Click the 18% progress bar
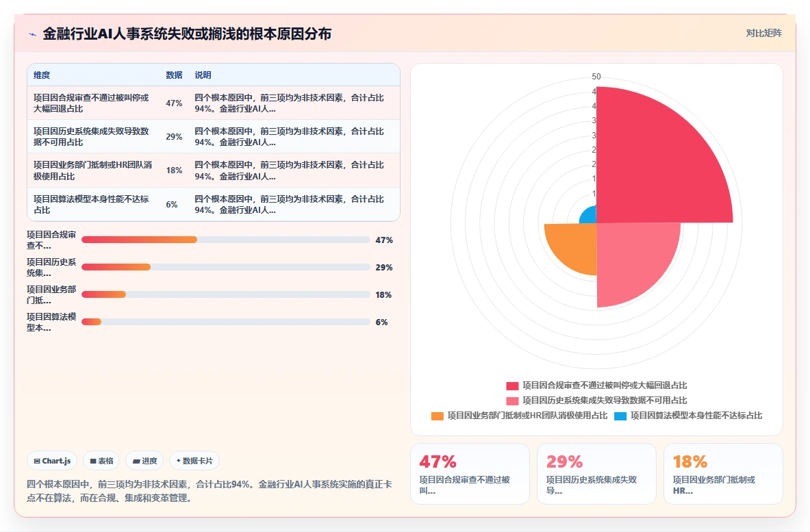 coord(226,294)
